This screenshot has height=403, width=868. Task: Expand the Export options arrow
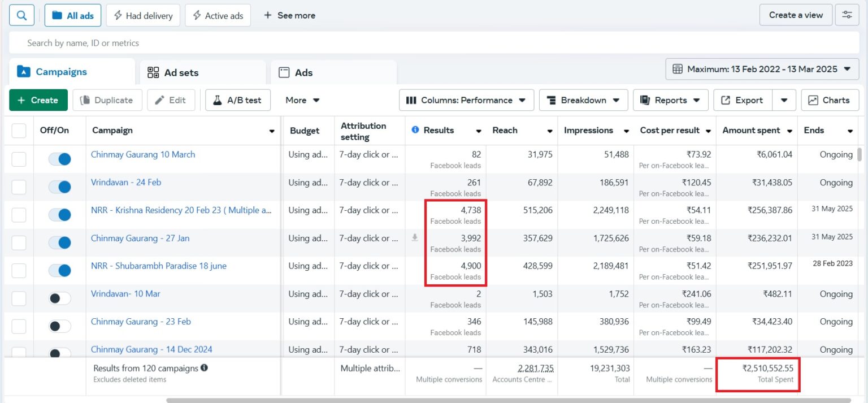point(784,100)
